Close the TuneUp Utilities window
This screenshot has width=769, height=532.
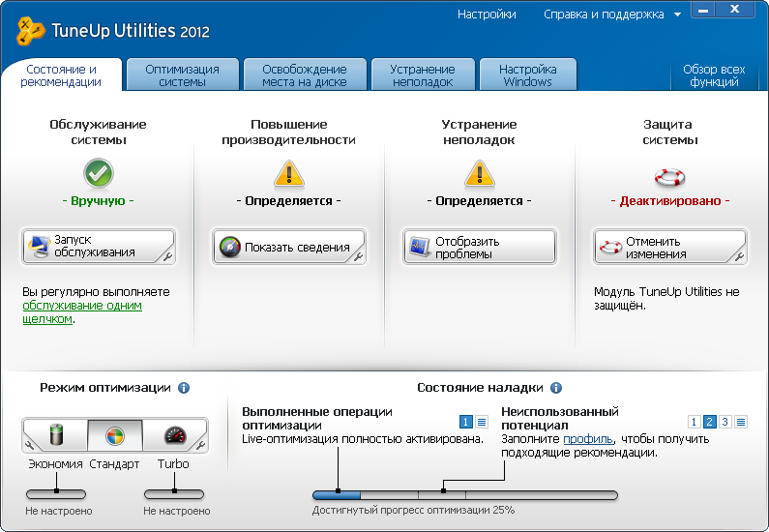point(735,10)
